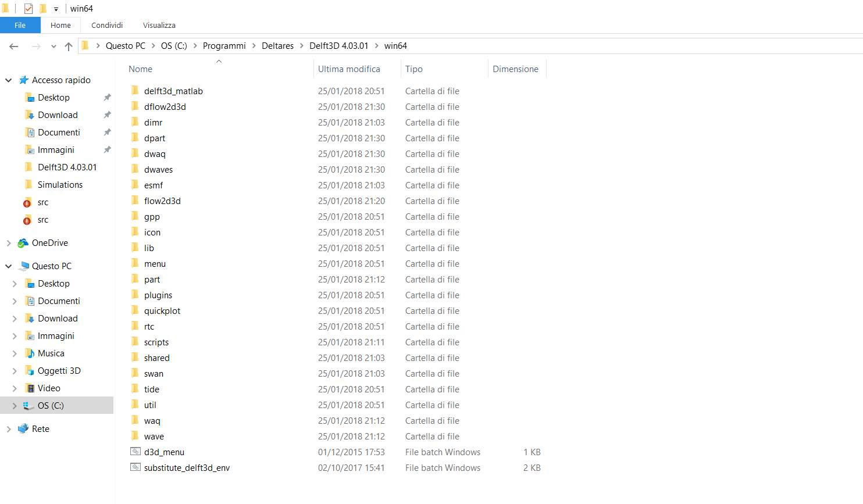
Task: Select the dwaves folder icon
Action: [x=135, y=169]
